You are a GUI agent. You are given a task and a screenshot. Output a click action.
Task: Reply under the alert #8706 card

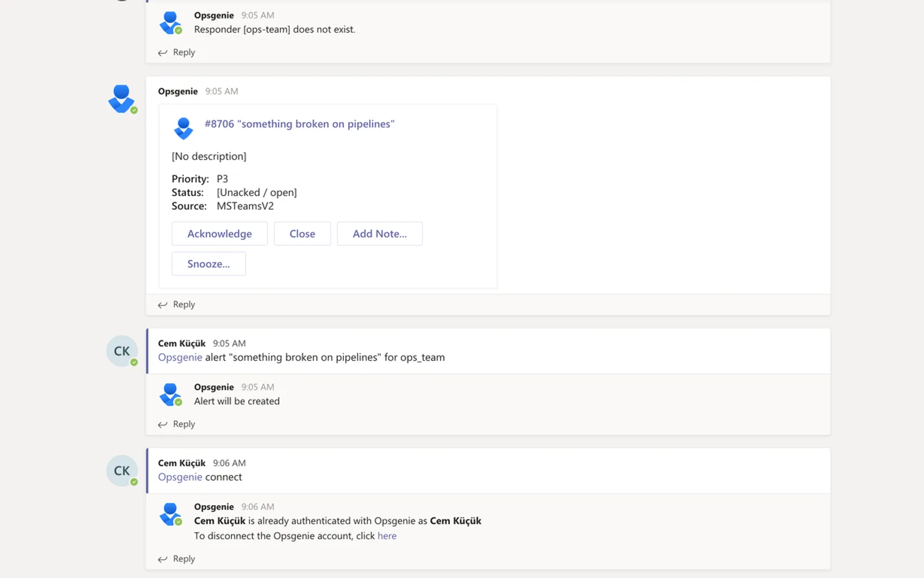coord(177,305)
